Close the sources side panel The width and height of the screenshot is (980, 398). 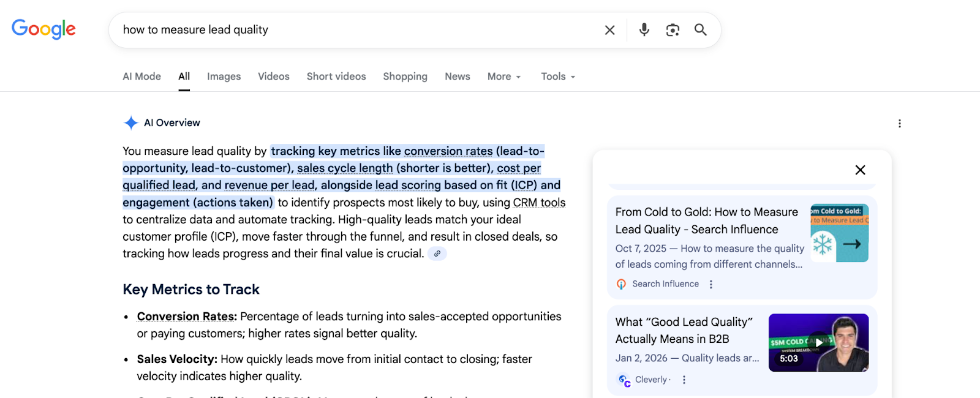click(x=860, y=170)
